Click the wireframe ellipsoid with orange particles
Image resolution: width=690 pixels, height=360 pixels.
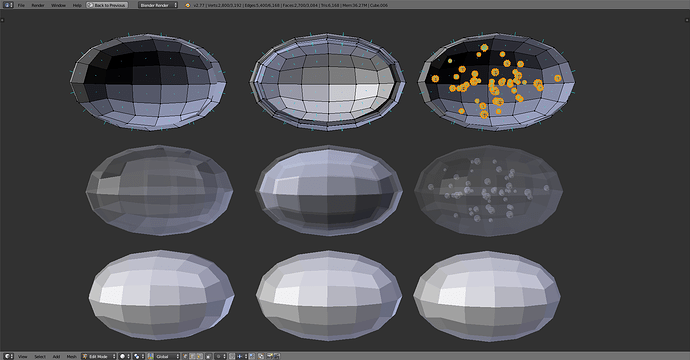496,81
